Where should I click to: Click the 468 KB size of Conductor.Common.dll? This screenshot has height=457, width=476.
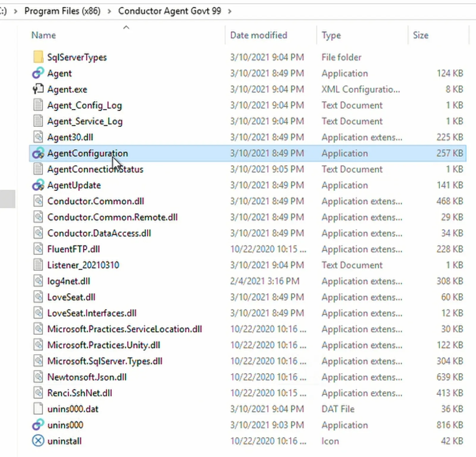pyautogui.click(x=450, y=201)
